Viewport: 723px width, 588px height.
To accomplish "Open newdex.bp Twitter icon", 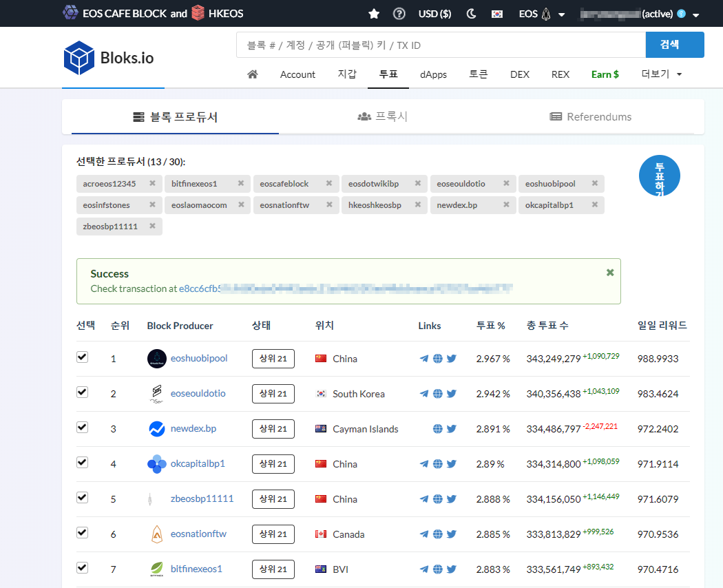I will click(452, 429).
